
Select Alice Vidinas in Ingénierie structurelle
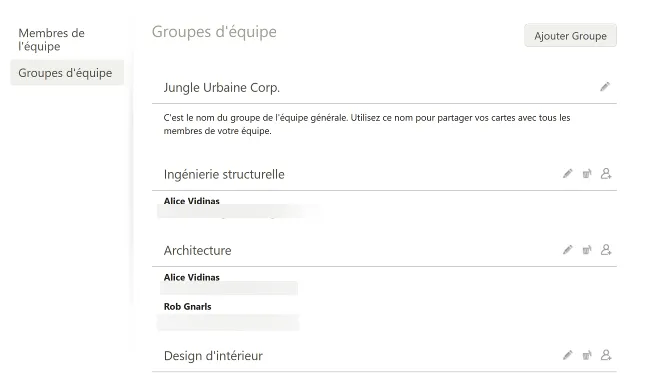pos(192,201)
